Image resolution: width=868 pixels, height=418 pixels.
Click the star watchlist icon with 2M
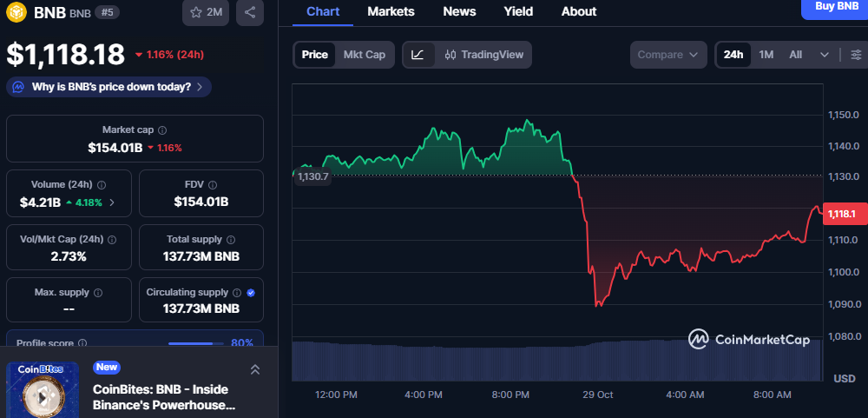tap(205, 12)
